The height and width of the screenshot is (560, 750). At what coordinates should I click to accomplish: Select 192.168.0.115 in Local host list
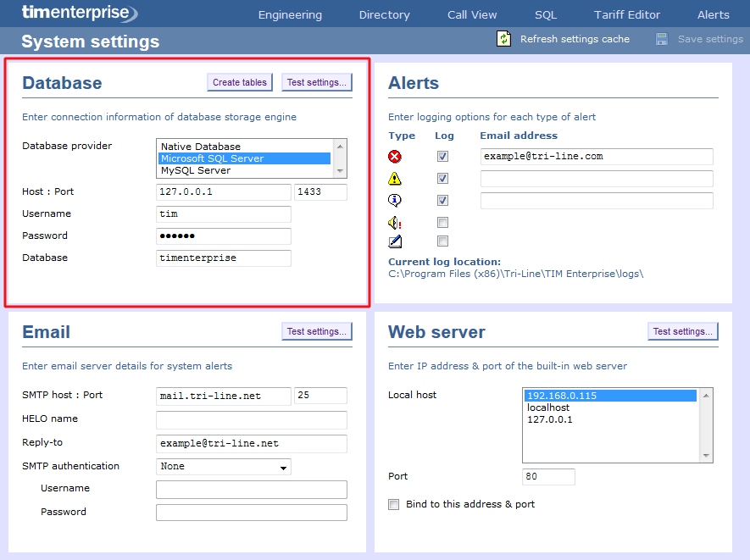pyautogui.click(x=610, y=396)
